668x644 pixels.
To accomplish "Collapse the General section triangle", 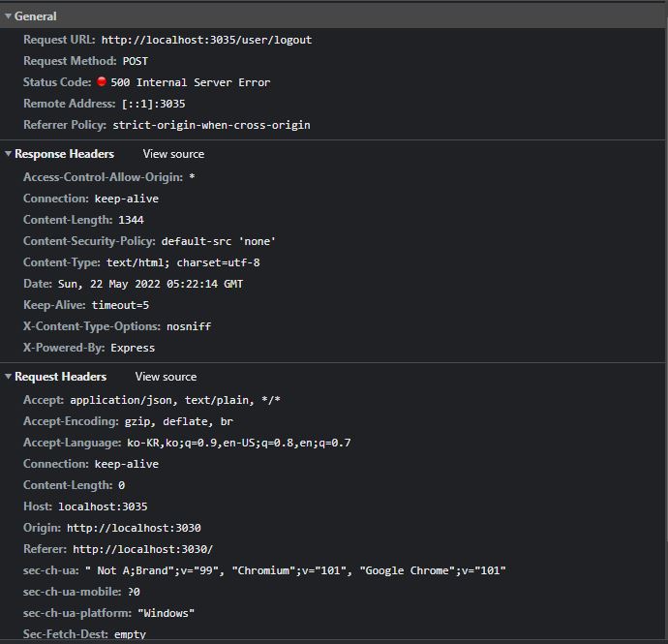I will click(9, 16).
